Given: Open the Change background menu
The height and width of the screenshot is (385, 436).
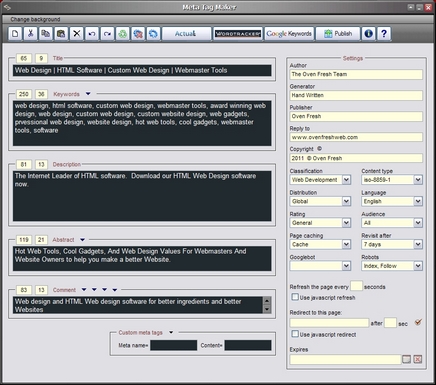Looking at the screenshot, I should [x=35, y=19].
